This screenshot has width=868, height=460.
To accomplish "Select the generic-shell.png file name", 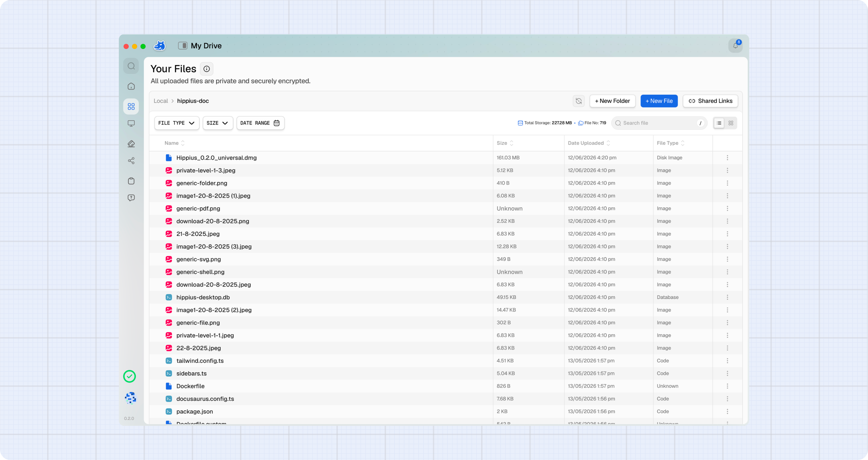I will 201,272.
